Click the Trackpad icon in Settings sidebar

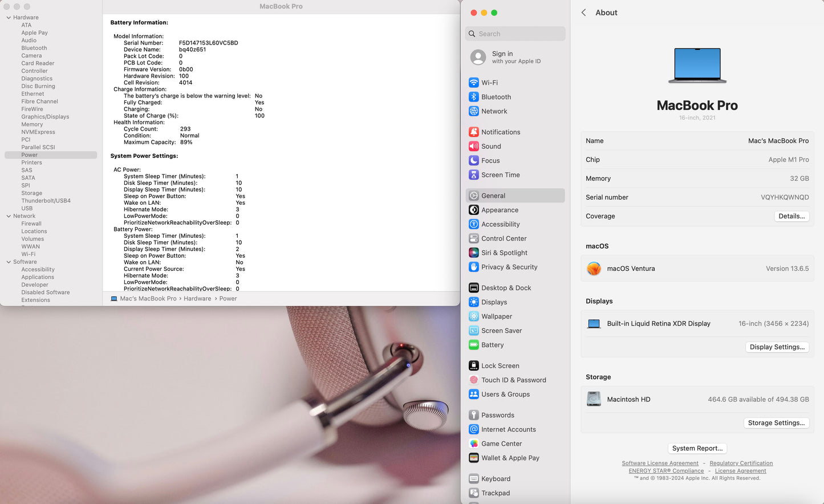pos(473,493)
